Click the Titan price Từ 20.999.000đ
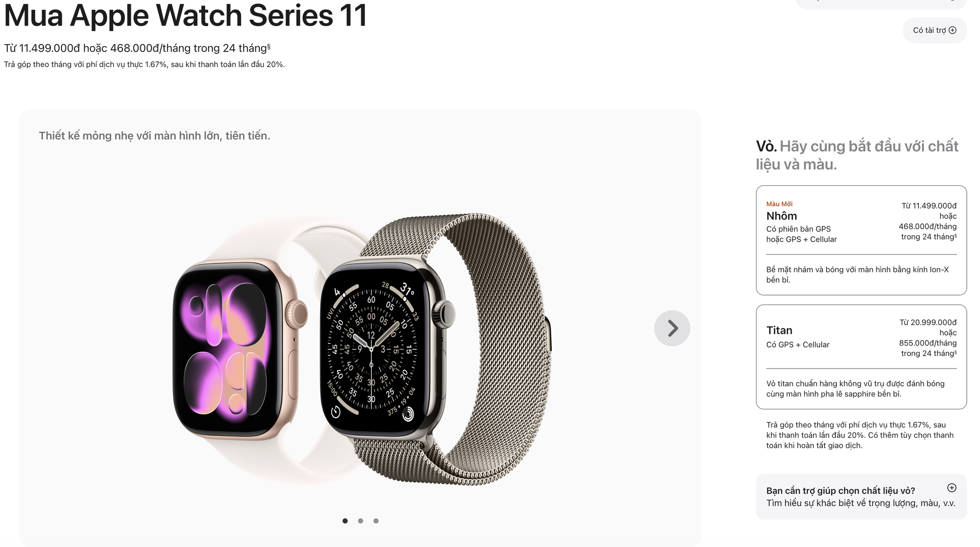This screenshot has width=980, height=547. click(928, 323)
